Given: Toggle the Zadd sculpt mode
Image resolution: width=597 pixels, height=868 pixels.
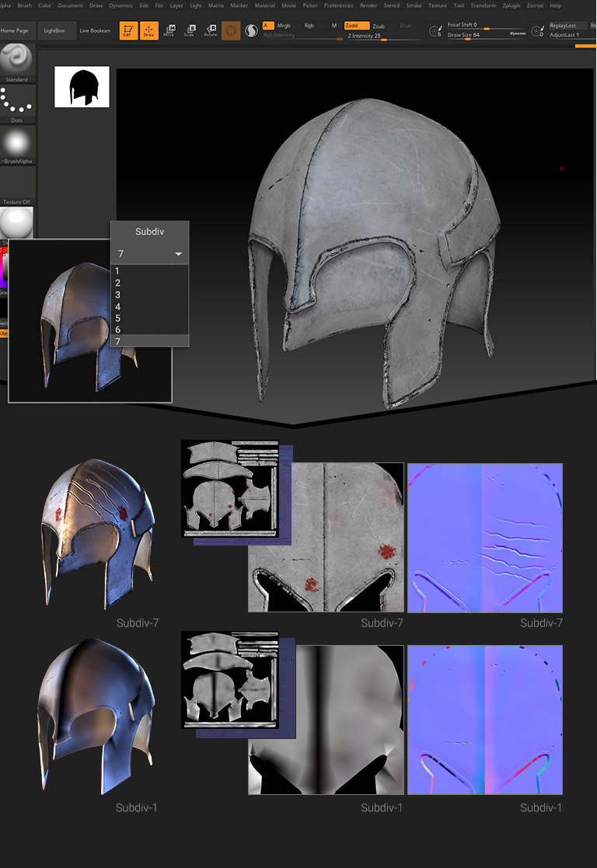Looking at the screenshot, I should 357,26.
